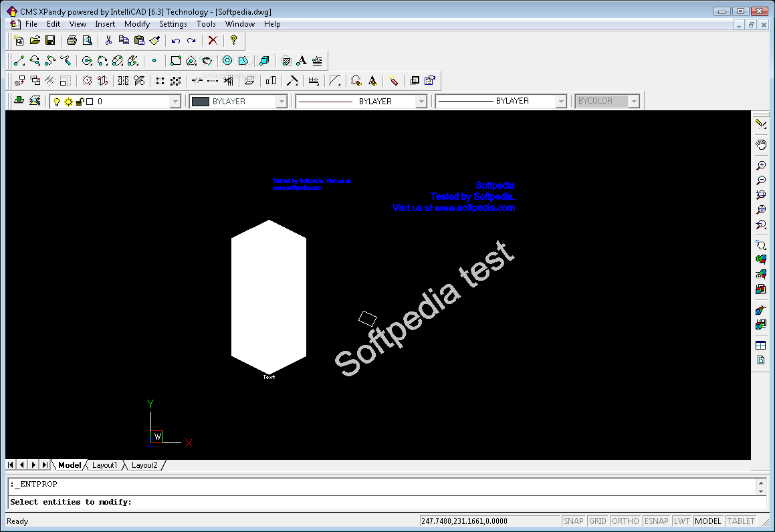Open the View menu
775x532 pixels.
(78, 23)
